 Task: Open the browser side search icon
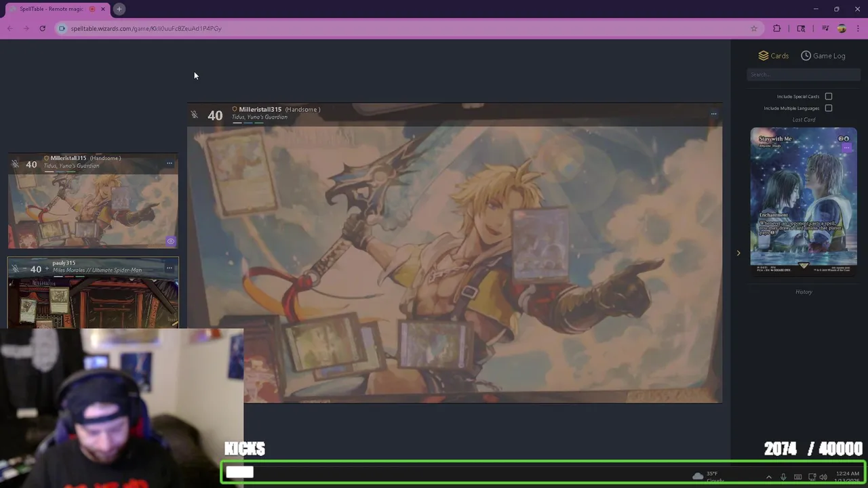pos(801,28)
